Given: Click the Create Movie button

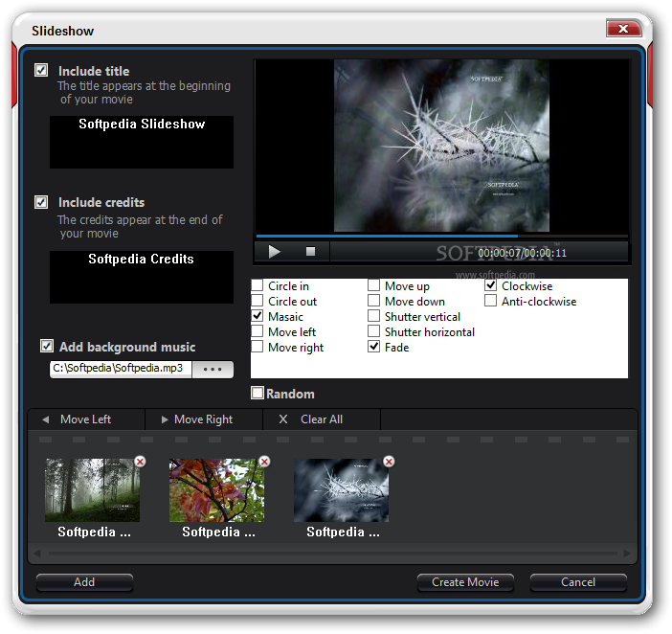Looking at the screenshot, I should point(465,582).
